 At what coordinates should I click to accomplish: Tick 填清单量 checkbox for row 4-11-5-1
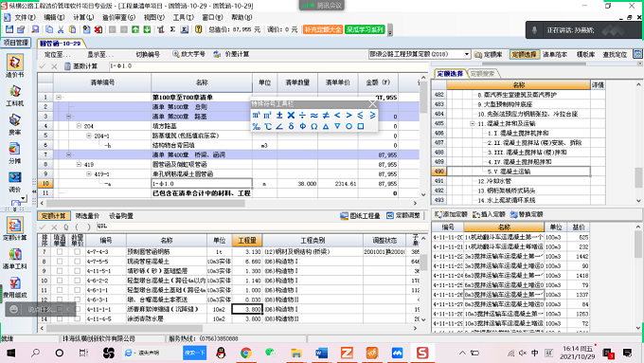(60, 271)
